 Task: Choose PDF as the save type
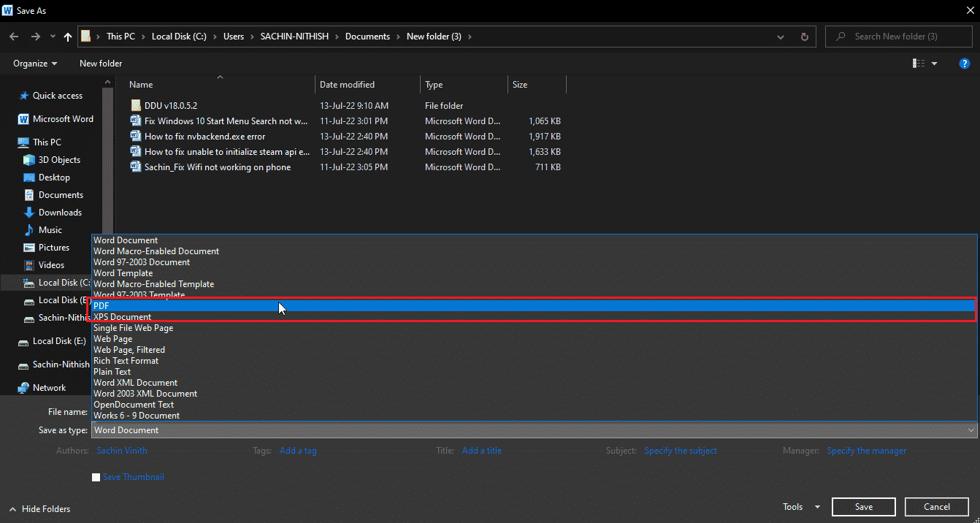coord(534,306)
